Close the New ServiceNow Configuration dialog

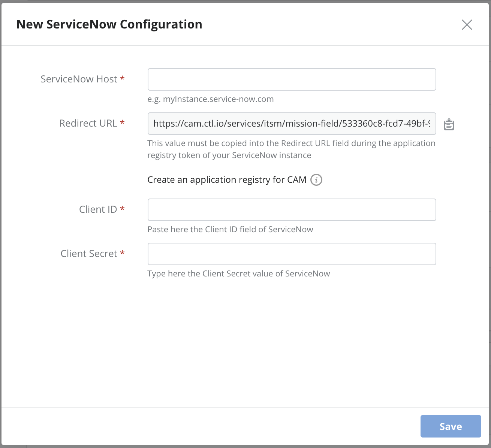coord(467,25)
